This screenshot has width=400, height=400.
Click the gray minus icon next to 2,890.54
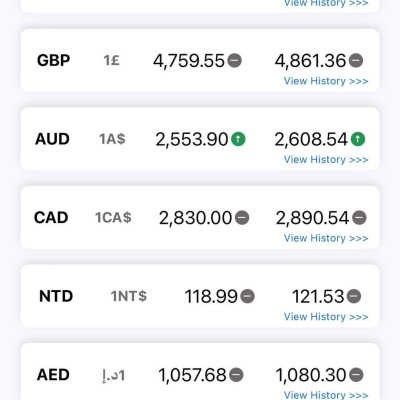coord(359,218)
